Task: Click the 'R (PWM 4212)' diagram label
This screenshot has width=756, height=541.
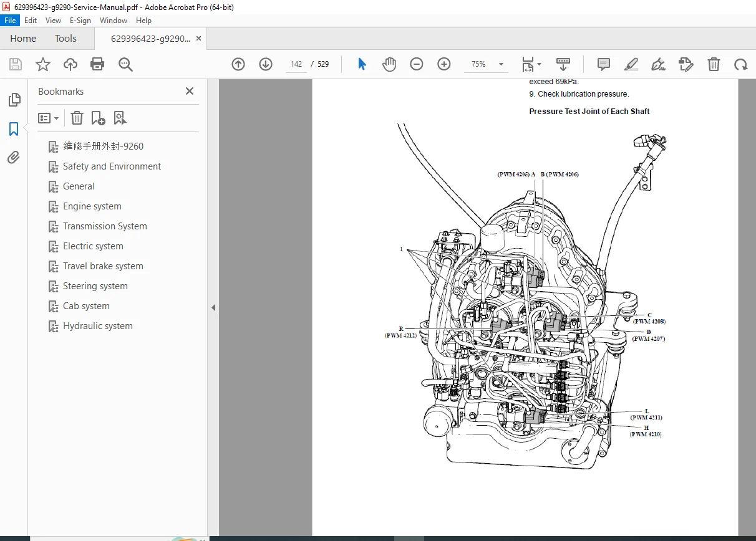Action: [x=401, y=332]
